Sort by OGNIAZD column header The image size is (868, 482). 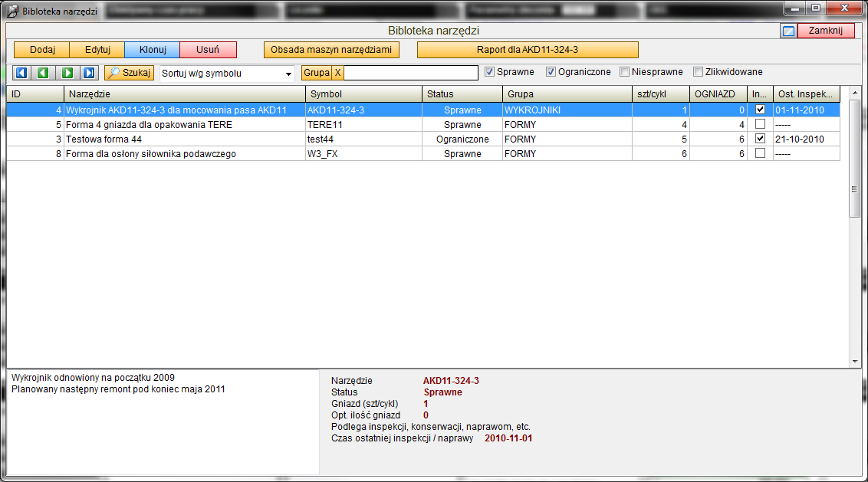point(718,94)
